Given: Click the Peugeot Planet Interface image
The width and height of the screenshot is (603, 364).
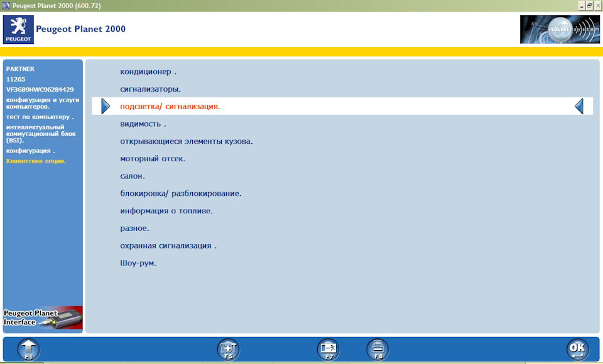Looking at the screenshot, I should pos(43,318).
